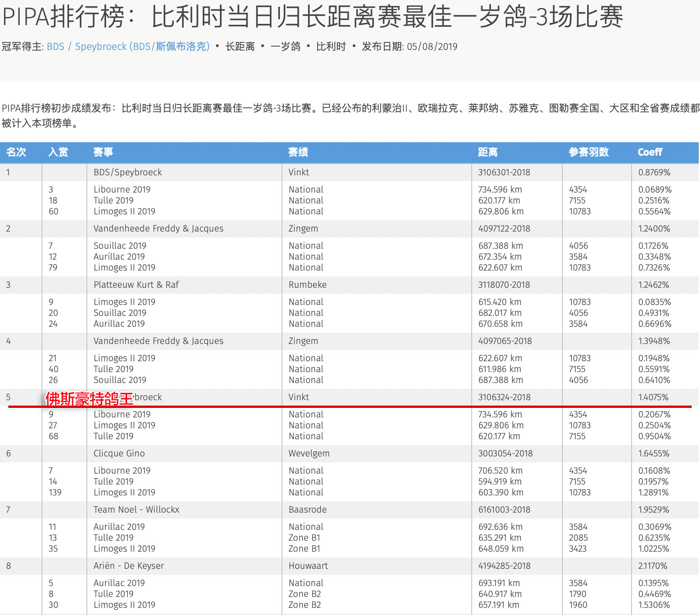Select ring number 3106324-2018
700x615 pixels.
click(504, 397)
